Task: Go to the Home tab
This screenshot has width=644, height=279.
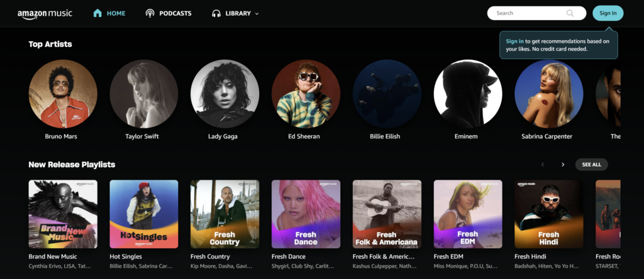Action: 116,13
